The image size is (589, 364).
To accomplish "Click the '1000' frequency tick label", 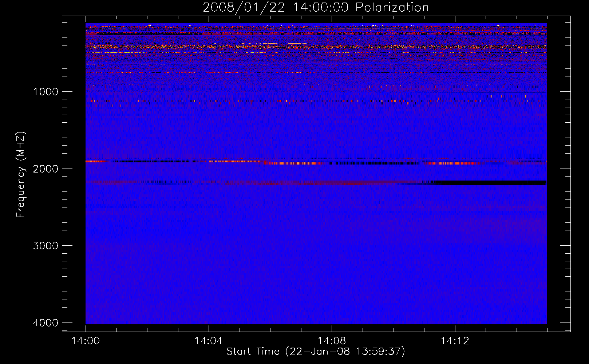I will tap(46, 92).
